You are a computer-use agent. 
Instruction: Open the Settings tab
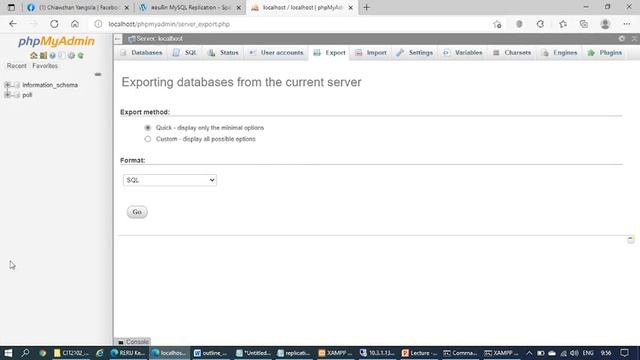pos(415,53)
